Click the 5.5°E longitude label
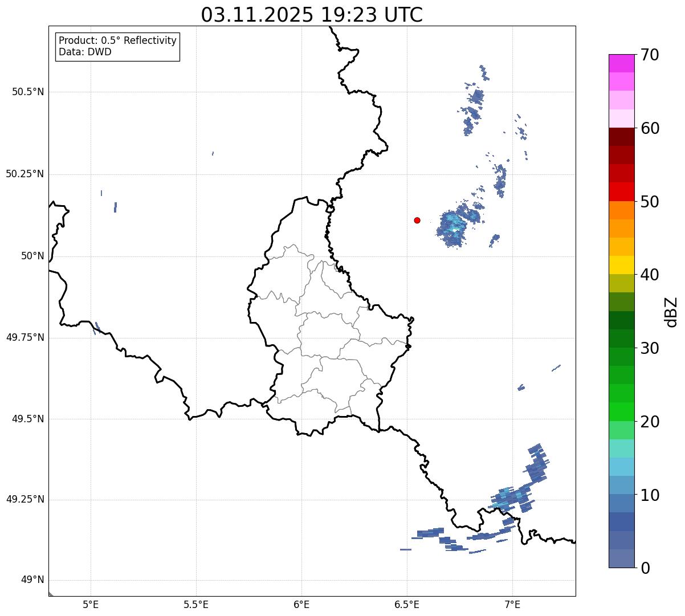The image size is (685, 616). (196, 604)
